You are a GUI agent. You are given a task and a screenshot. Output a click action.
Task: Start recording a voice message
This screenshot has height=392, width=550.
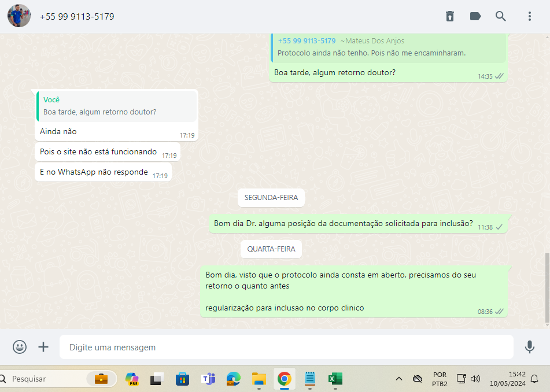pos(529,347)
